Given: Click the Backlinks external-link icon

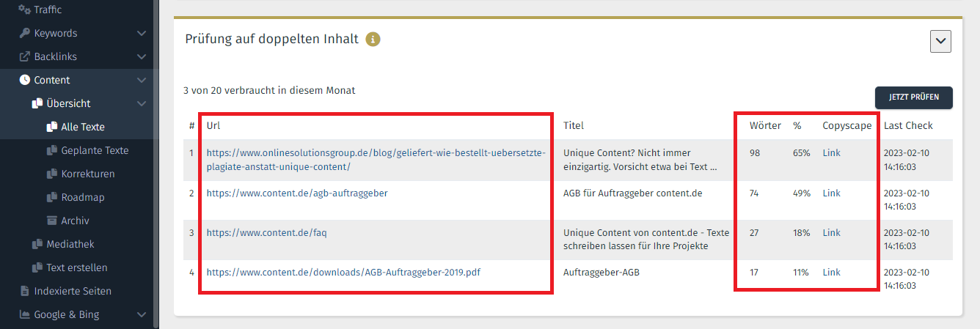Looking at the screenshot, I should [x=25, y=56].
